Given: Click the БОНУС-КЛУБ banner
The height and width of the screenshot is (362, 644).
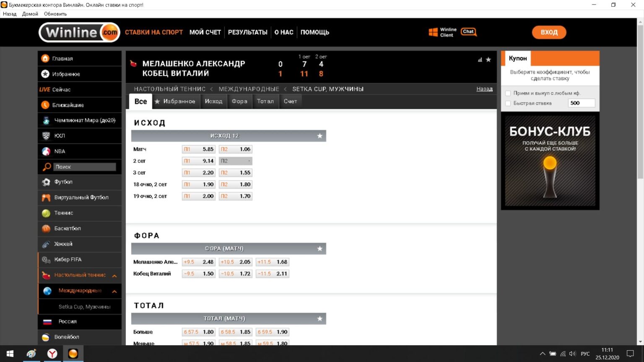Looking at the screenshot, I should click(x=550, y=161).
